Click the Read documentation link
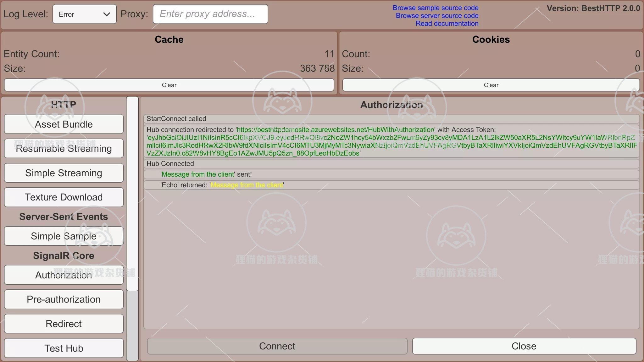Image resolution: width=644 pixels, height=362 pixels. (x=447, y=23)
